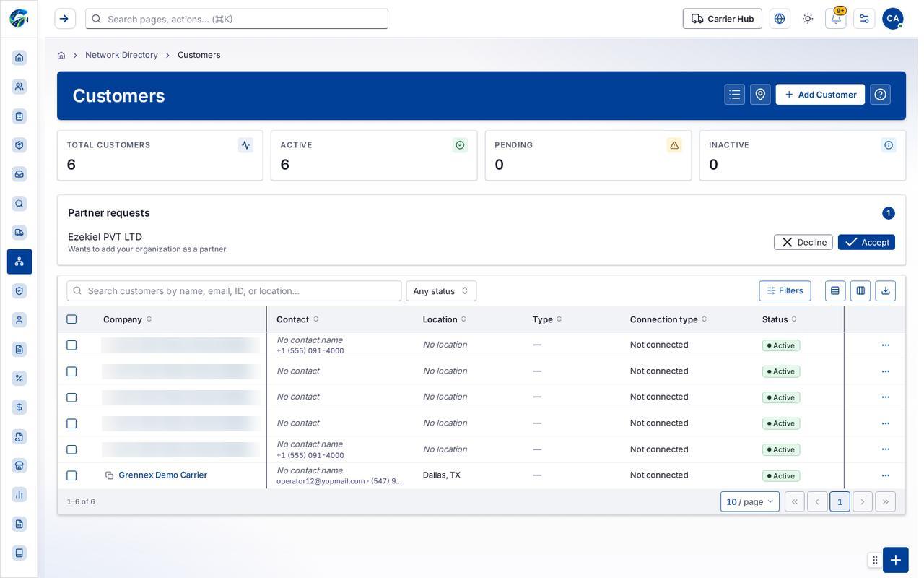The image size is (924, 578).
Task: Sort by the Connection type column
Action: click(x=668, y=319)
